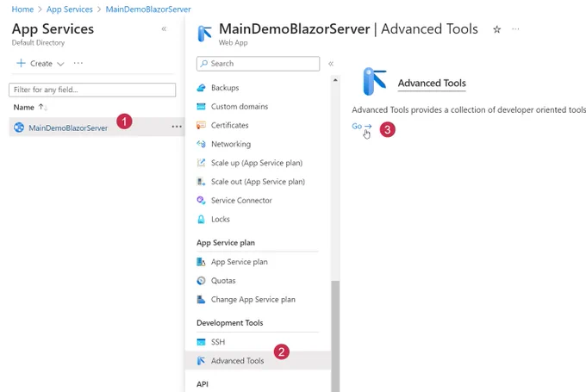Image resolution: width=586 pixels, height=392 pixels.
Task: Select MainDemoBlazorServer in the app list
Action: [68, 128]
